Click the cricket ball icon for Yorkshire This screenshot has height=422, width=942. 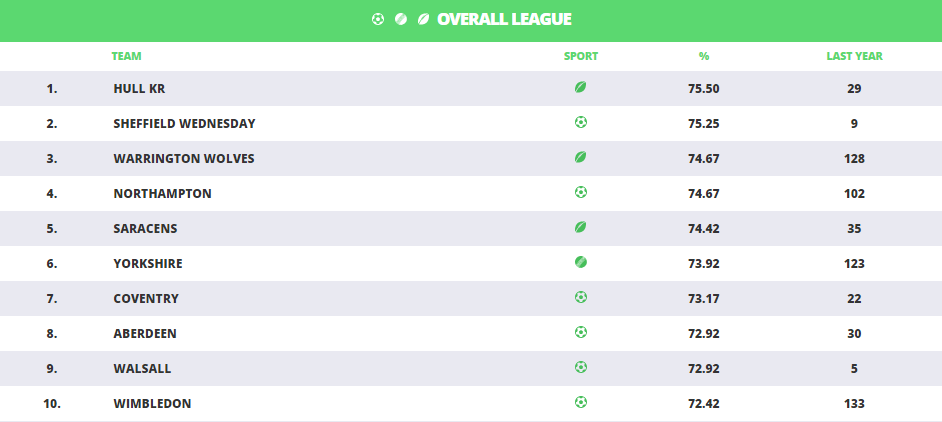click(x=580, y=262)
